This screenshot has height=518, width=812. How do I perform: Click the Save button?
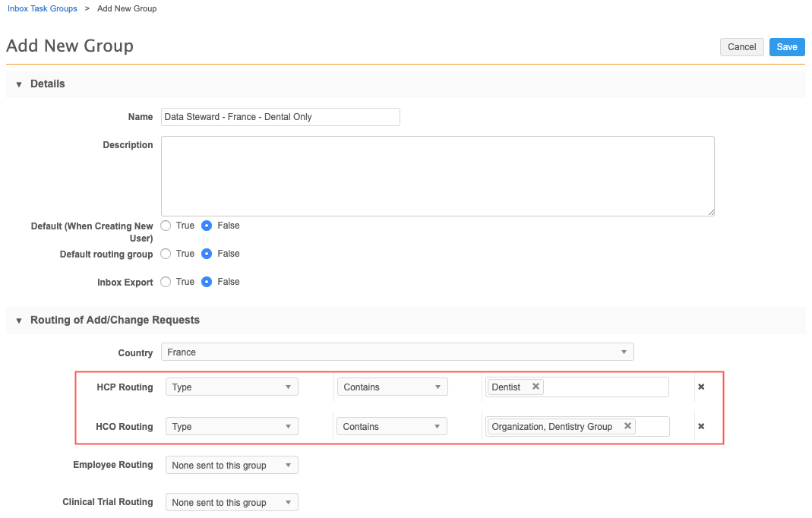tap(786, 47)
